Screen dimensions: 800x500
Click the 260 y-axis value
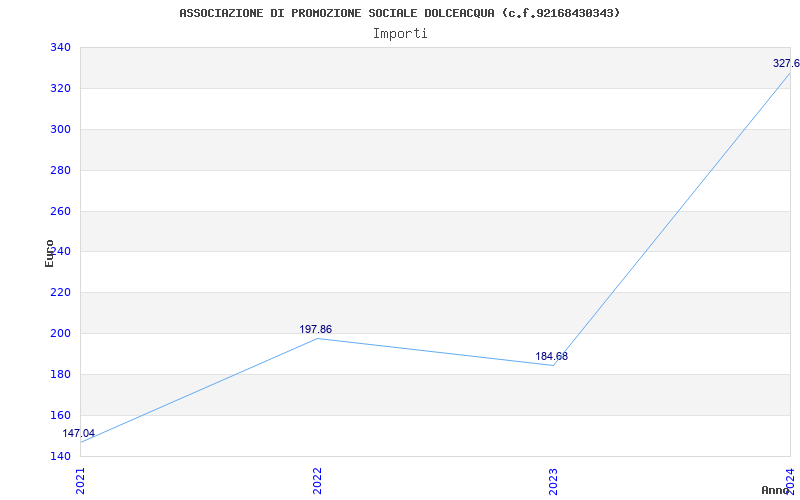[x=60, y=211]
